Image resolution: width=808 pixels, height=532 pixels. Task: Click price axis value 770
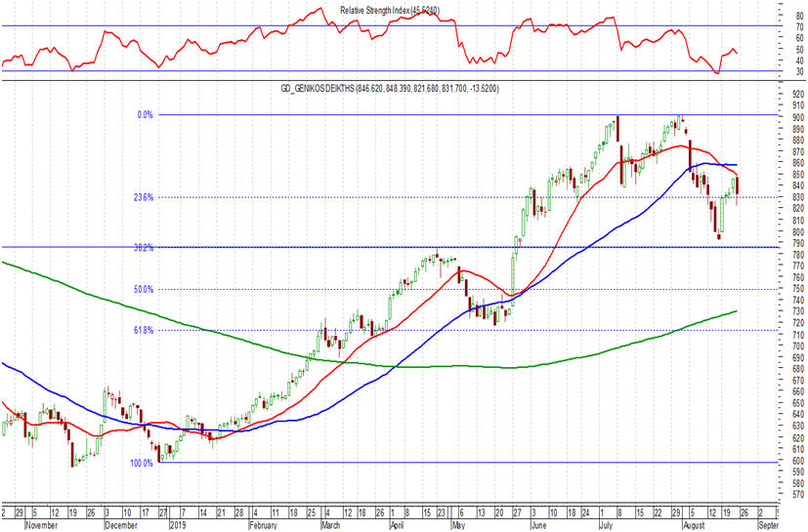[x=799, y=266]
